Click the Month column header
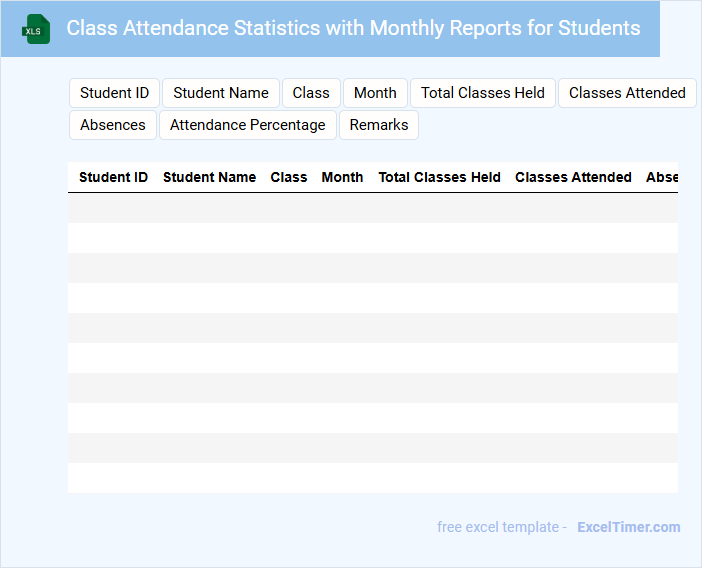The width and height of the screenshot is (702, 568). click(x=342, y=177)
